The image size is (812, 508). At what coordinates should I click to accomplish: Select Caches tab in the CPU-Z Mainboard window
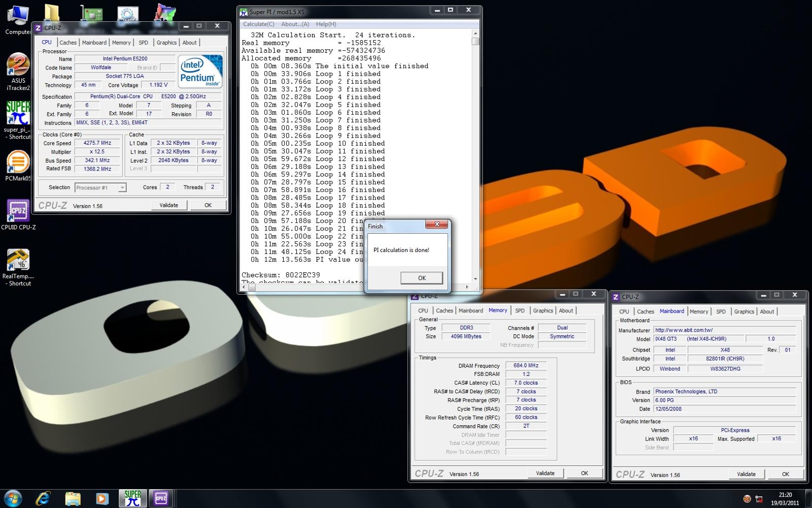coord(646,311)
